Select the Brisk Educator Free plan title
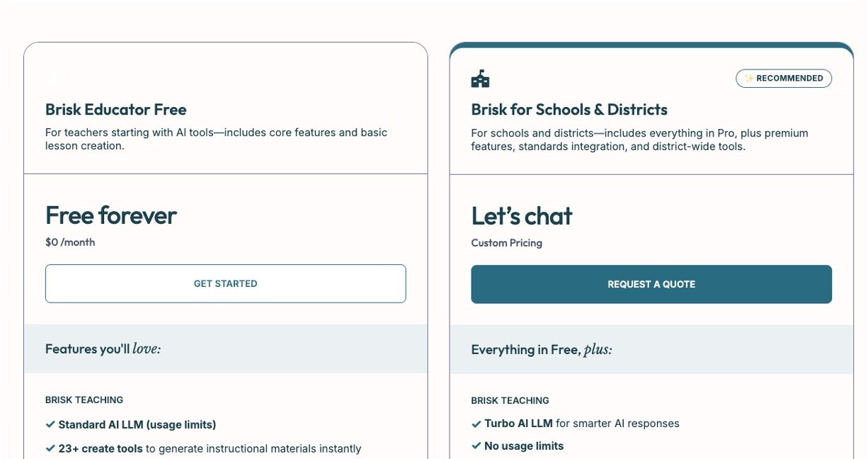 pyautogui.click(x=116, y=110)
